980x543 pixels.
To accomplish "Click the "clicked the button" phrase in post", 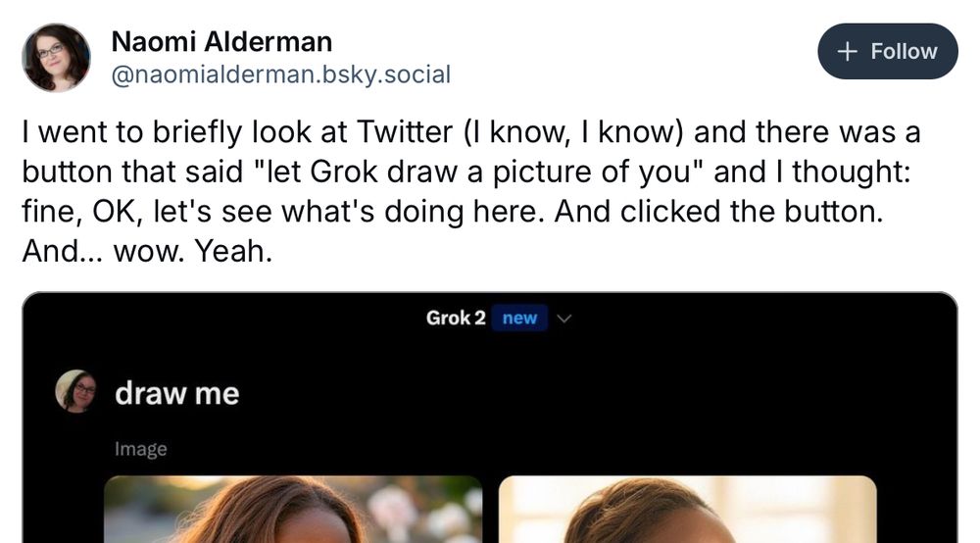I will click(759, 212).
